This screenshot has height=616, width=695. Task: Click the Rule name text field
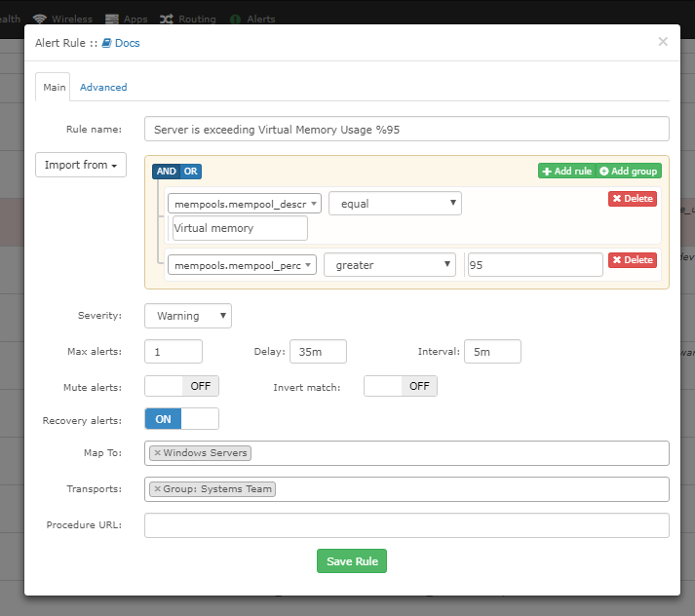(406, 130)
